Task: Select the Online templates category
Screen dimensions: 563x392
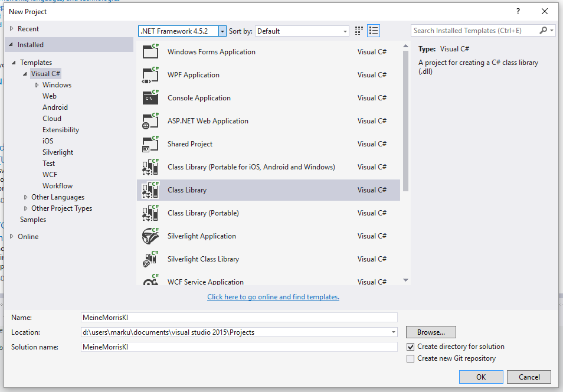Action: coord(28,237)
